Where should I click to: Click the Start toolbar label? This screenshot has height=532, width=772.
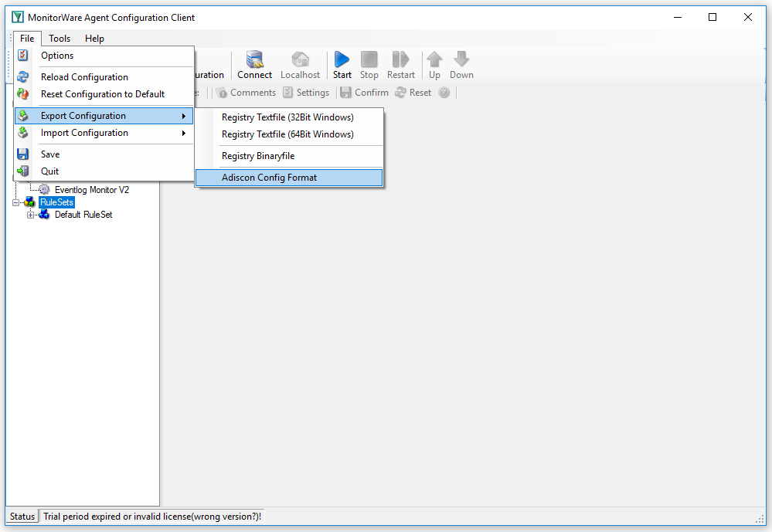point(342,75)
